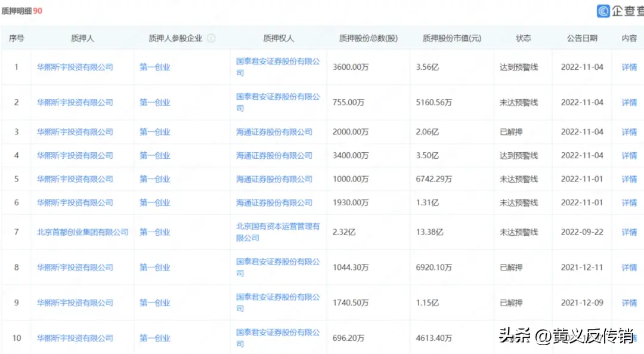This screenshot has width=644, height=354.
Task: Open 海通证券股份有限公司 link in row 3
Action: 274,132
